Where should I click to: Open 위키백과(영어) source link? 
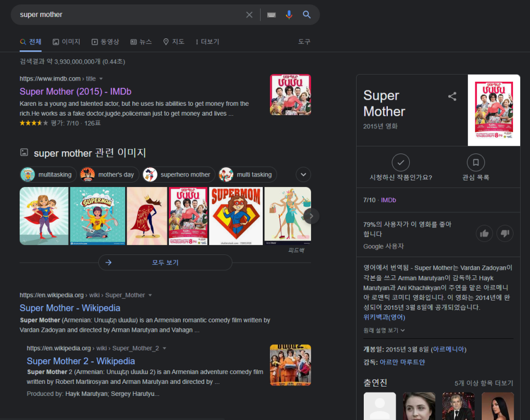[x=384, y=317]
